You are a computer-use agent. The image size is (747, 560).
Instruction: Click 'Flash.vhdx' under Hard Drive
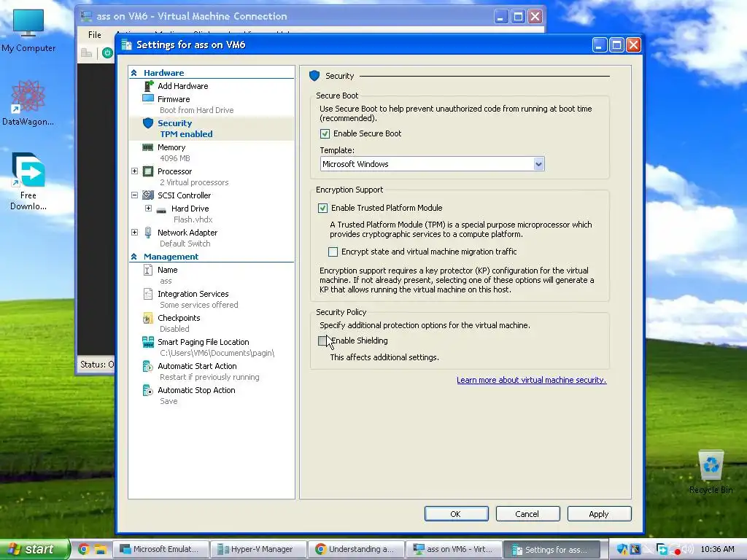point(193,219)
